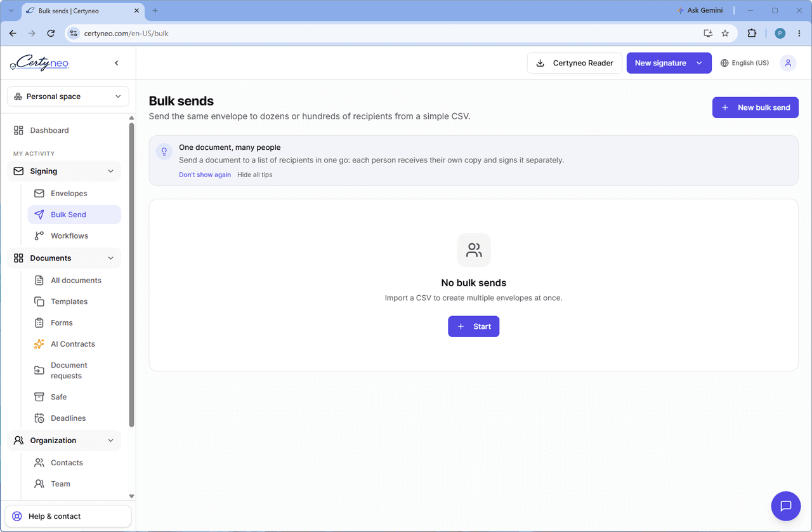Image resolution: width=812 pixels, height=532 pixels.
Task: Open Document requests
Action: point(74,371)
